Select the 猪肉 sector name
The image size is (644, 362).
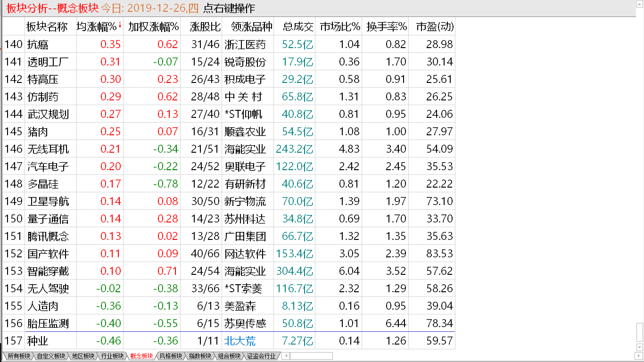click(38, 132)
